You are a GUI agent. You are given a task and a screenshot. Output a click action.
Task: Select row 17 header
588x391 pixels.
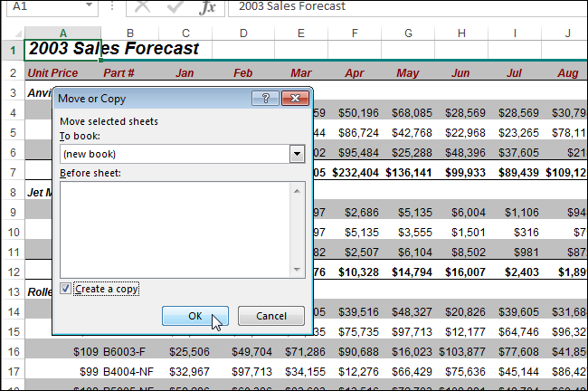point(14,371)
